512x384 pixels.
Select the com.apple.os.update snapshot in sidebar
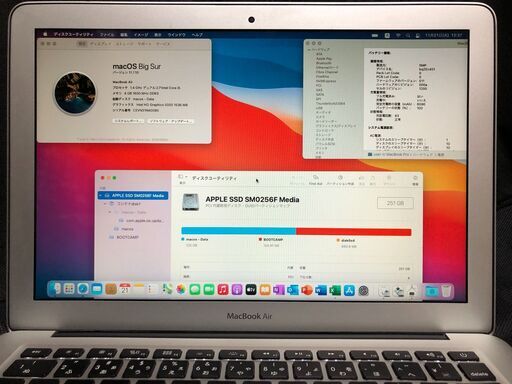142,221
